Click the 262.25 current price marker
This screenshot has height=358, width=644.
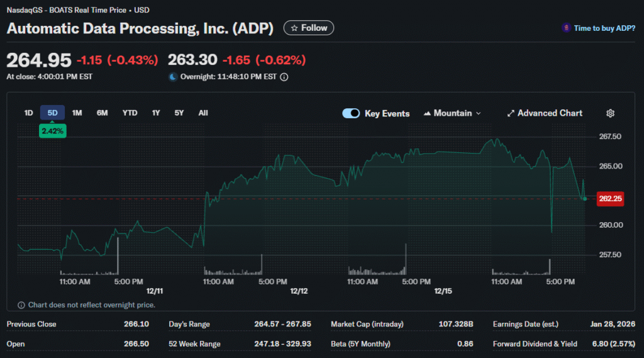point(610,198)
